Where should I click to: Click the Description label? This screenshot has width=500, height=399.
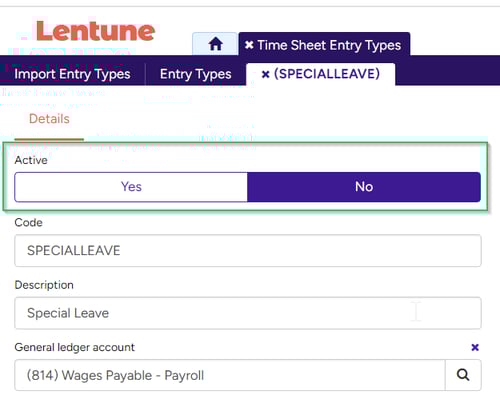click(x=44, y=285)
